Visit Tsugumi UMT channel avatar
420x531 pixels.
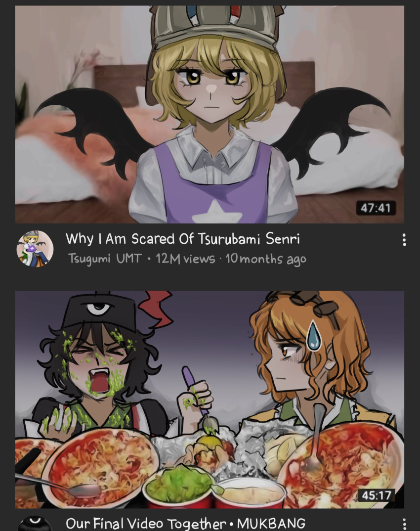tap(35, 249)
